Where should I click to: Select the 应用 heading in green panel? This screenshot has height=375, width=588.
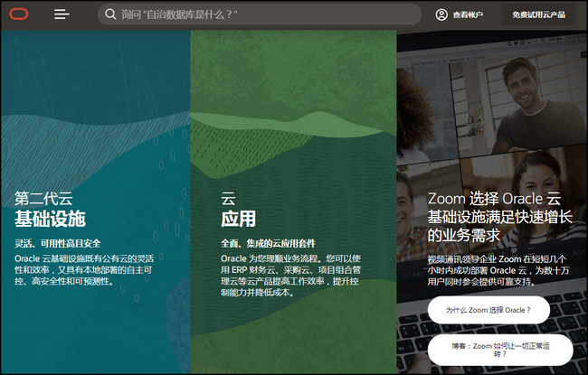tap(239, 219)
